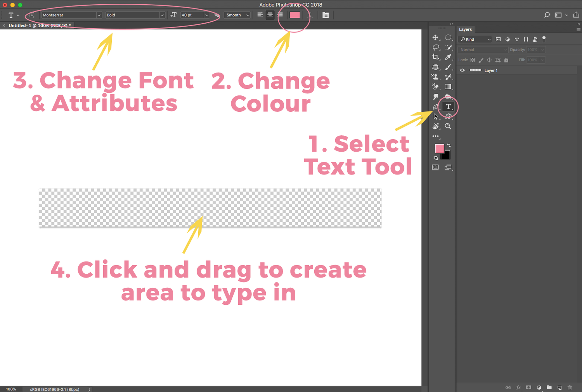The width and height of the screenshot is (582, 392).
Task: Open the Character and Paragraph panels button
Action: (326, 15)
